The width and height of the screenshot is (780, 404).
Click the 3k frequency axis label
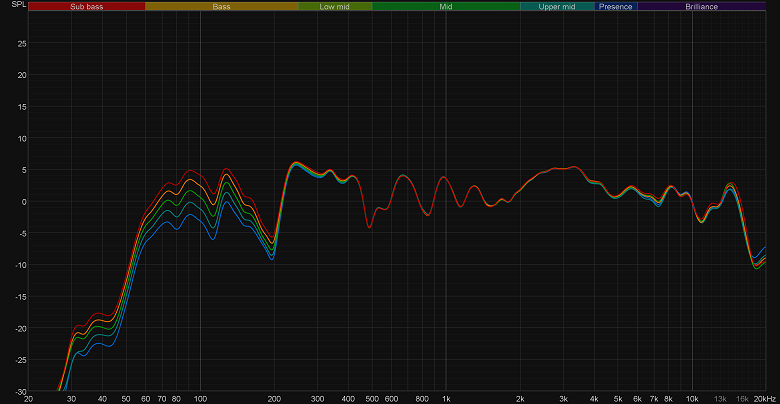(564, 399)
